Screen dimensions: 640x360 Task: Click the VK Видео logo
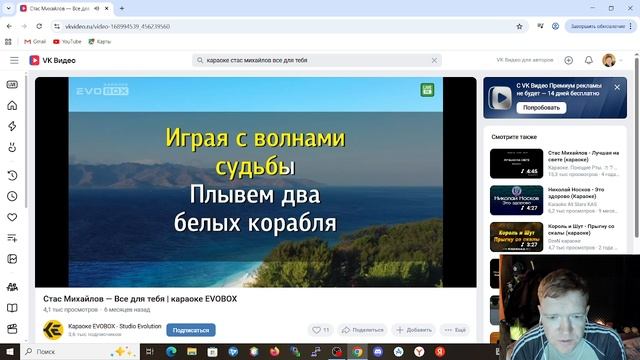click(52, 60)
